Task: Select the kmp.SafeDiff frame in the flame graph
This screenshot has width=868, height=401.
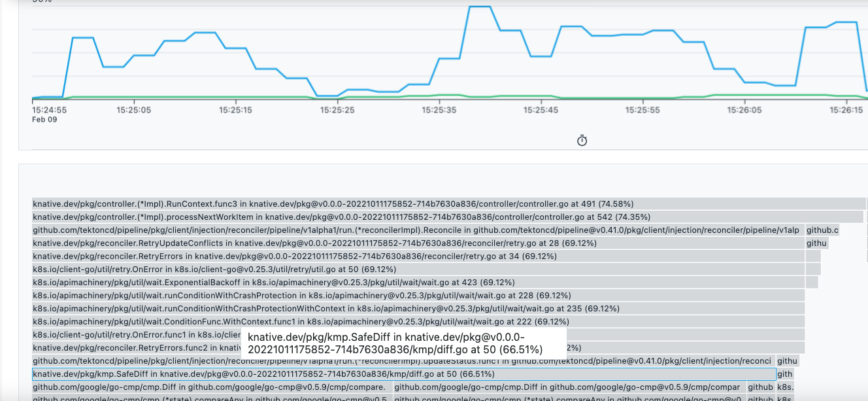Action: coord(261,374)
